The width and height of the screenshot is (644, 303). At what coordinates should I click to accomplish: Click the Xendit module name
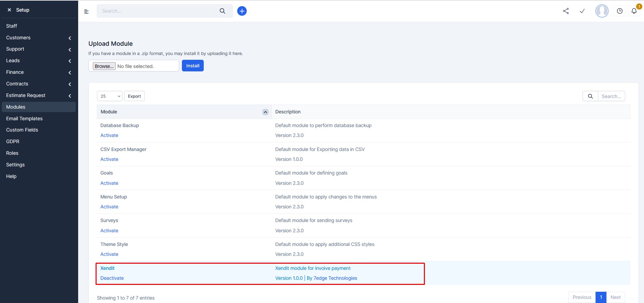tap(108, 268)
